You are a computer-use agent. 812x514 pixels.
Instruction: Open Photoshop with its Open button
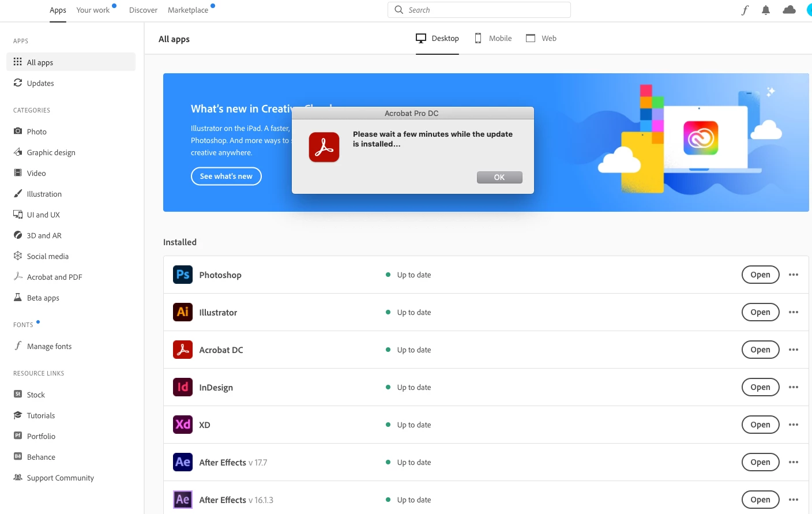[760, 275]
